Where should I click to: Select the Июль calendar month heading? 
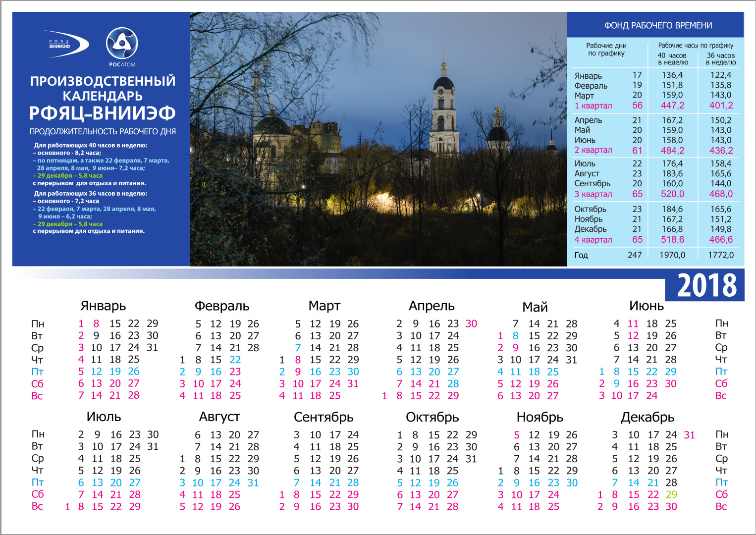coord(104,417)
